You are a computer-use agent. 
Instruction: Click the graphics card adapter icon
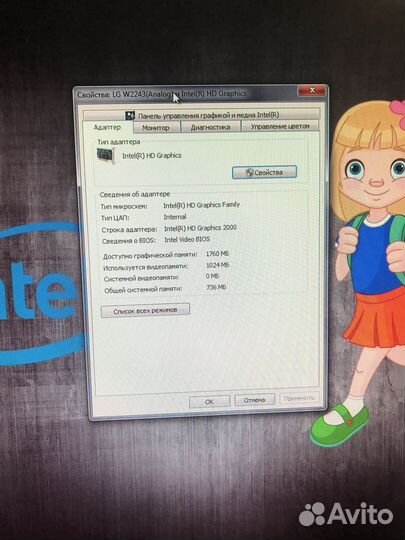click(x=106, y=156)
